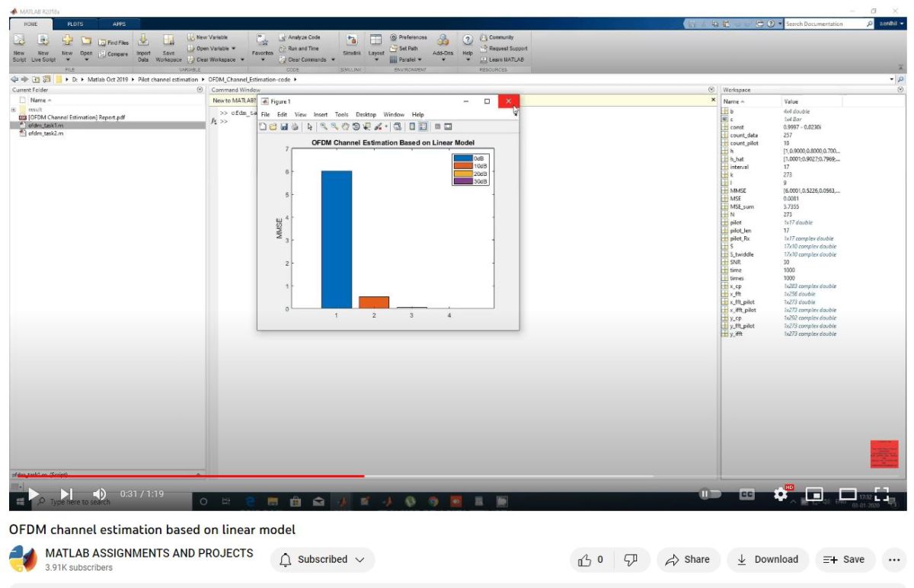Image resolution: width=914 pixels, height=588 pixels.
Task: Open the New dropdown in File section
Action: click(x=67, y=58)
